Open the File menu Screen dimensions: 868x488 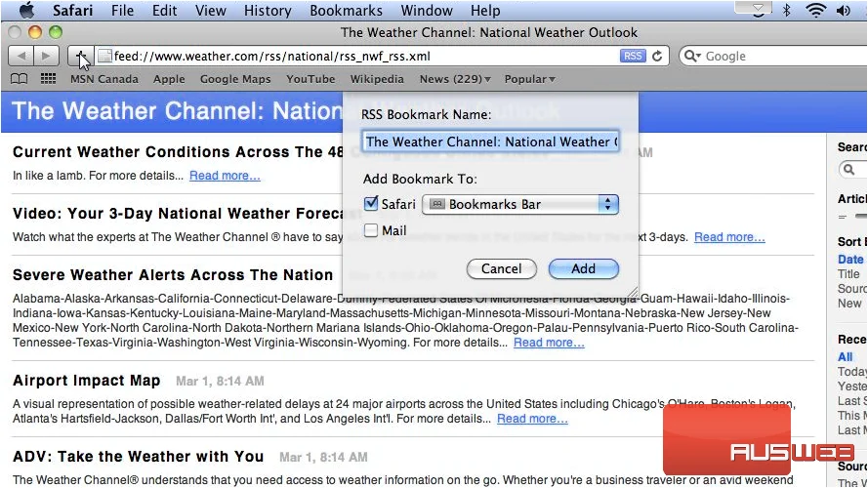tap(122, 10)
